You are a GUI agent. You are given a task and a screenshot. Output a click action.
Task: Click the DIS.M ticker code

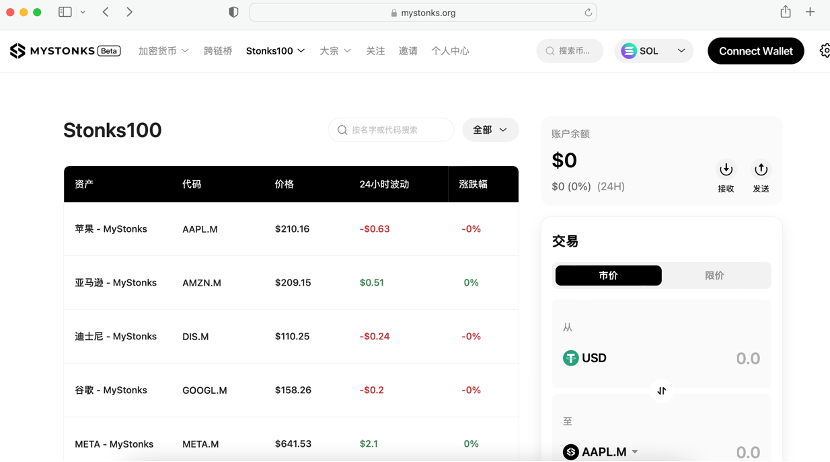[195, 337]
